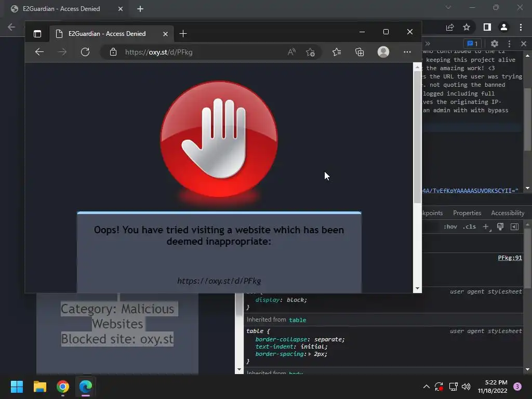
Task: Open DevTools settings gear
Action: 495,44
